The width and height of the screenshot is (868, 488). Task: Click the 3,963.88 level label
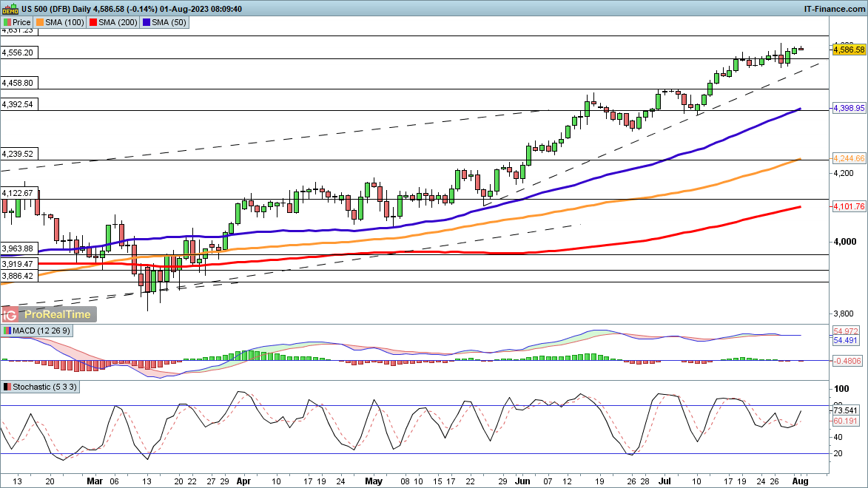pyautogui.click(x=18, y=249)
